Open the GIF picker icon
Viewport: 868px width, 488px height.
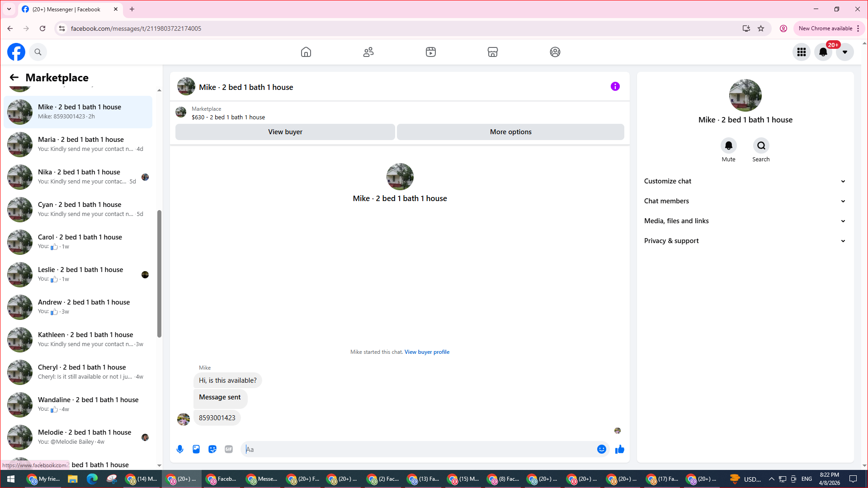coord(229,449)
